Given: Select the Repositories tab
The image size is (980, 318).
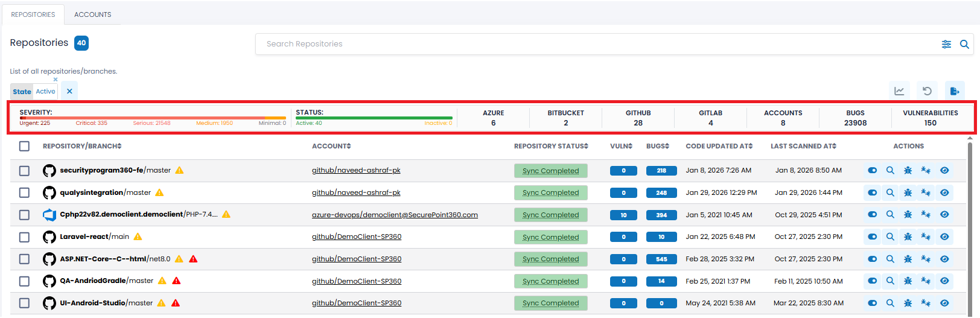Looking at the screenshot, I should tap(33, 14).
